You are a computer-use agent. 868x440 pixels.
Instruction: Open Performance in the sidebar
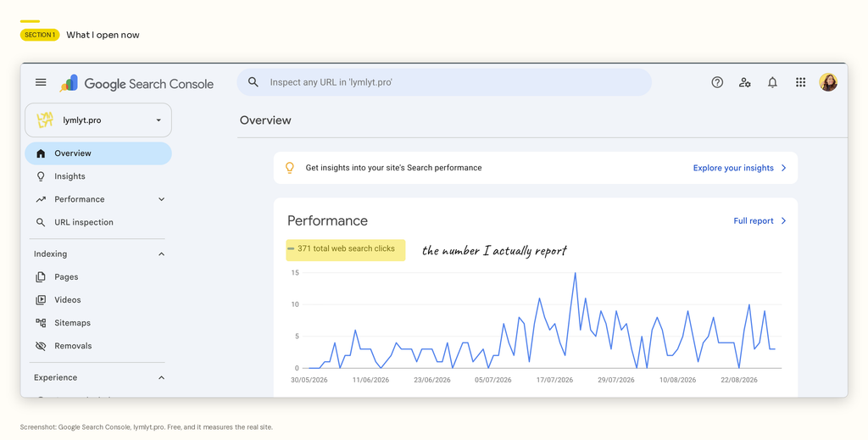tap(98, 199)
